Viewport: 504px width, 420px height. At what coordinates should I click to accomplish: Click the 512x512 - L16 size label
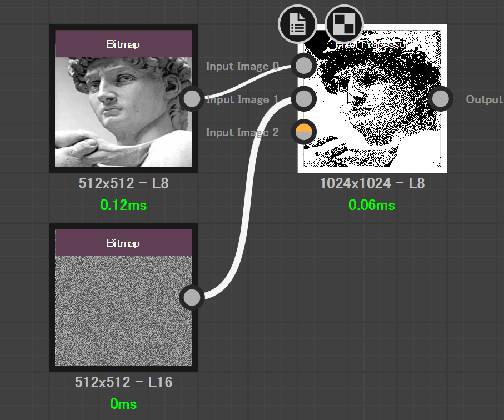[123, 382]
